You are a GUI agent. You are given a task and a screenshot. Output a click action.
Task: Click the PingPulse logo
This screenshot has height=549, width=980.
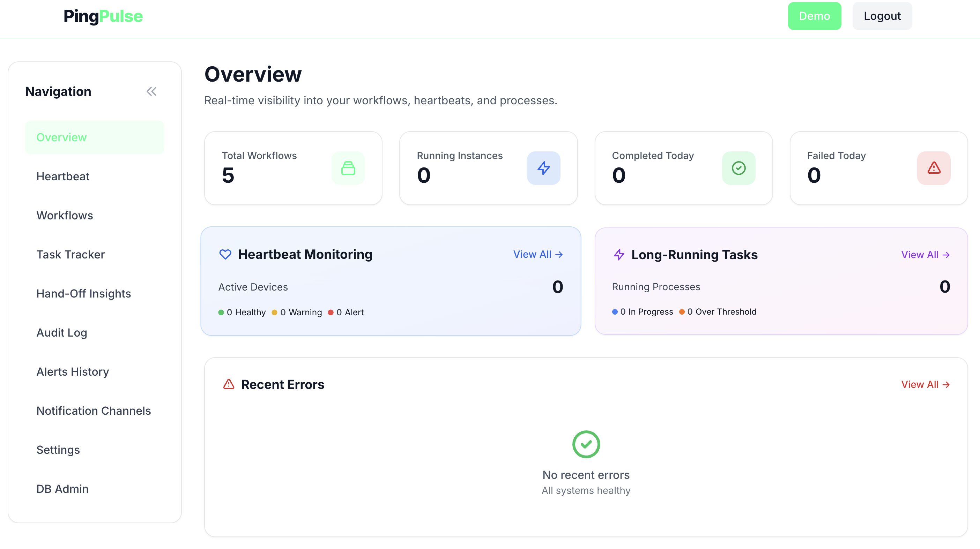[x=103, y=16]
